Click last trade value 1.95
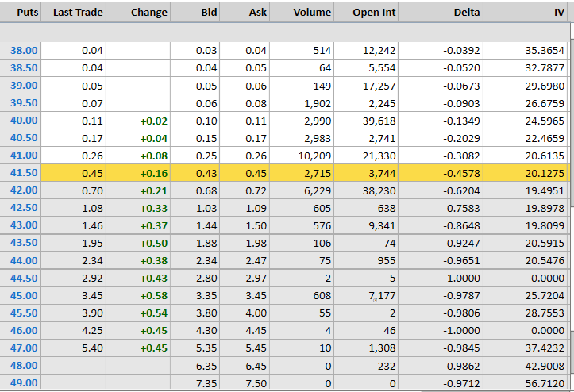 [x=92, y=243]
